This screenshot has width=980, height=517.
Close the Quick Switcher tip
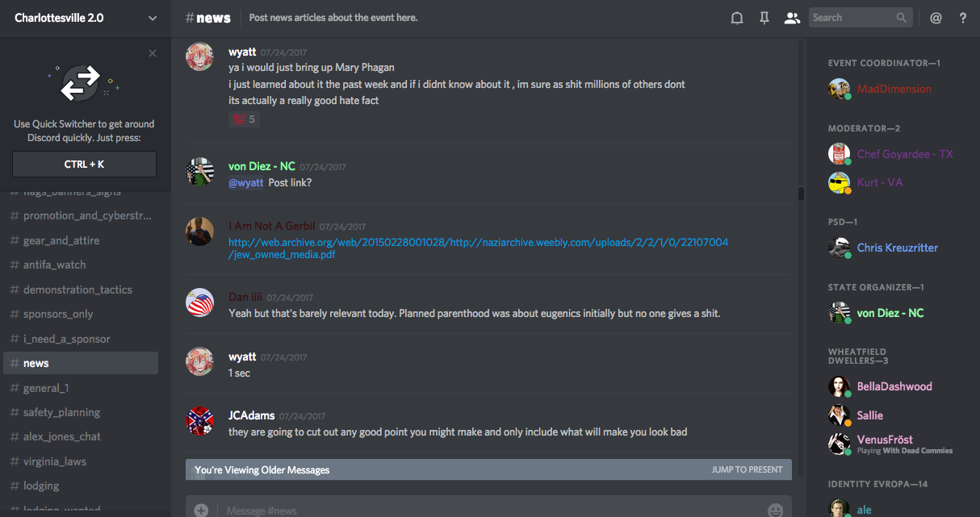click(x=153, y=53)
